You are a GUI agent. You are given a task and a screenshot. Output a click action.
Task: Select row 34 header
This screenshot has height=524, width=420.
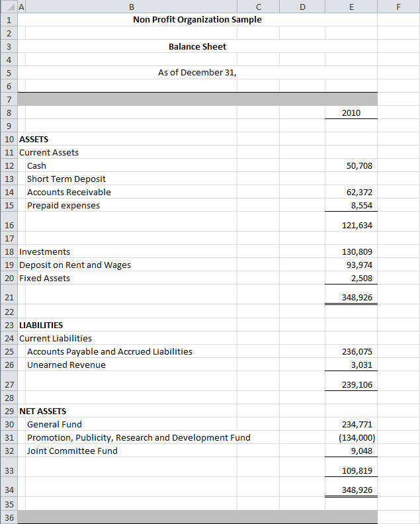click(x=9, y=490)
